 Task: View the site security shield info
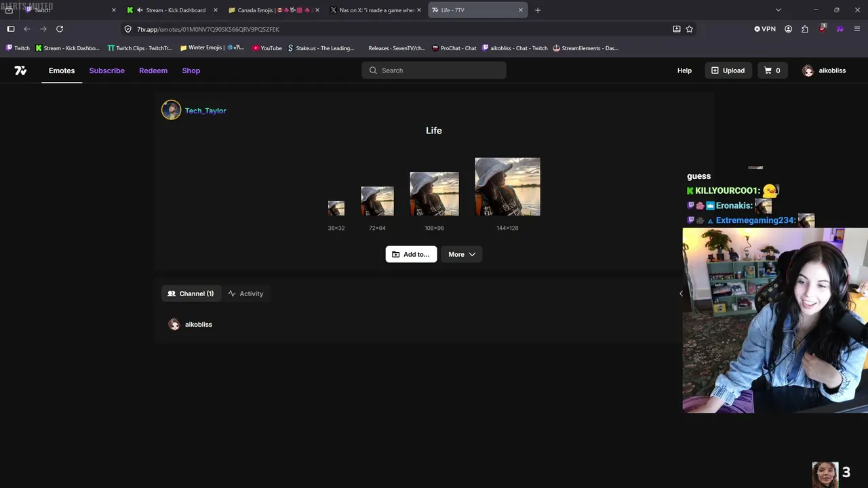(x=127, y=29)
